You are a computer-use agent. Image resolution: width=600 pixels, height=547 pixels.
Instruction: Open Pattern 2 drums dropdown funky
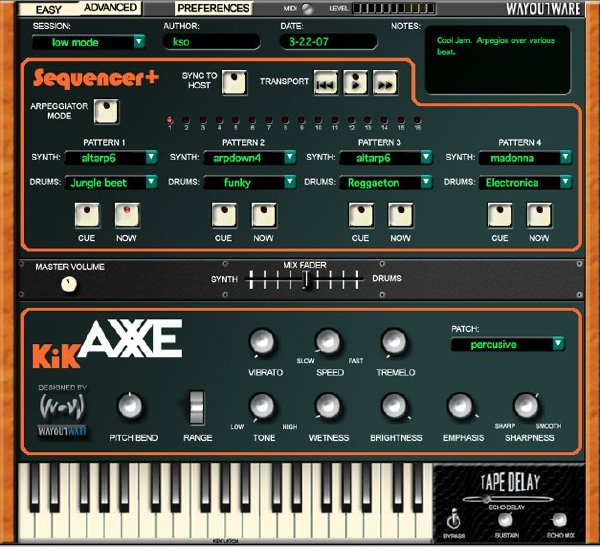coord(250,183)
